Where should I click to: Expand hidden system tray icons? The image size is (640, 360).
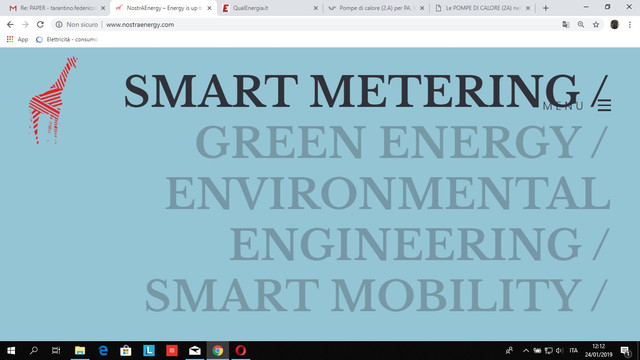[526, 351]
